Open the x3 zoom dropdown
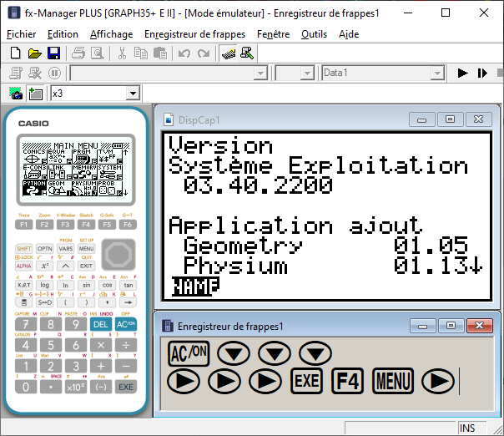Viewport: 504px width, 436px height. click(x=133, y=94)
